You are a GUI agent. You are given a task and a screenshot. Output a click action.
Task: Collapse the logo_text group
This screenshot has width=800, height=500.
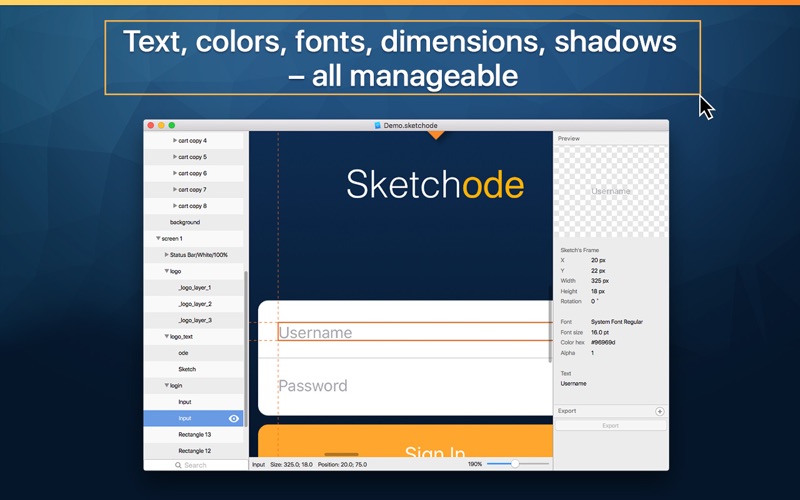coord(166,336)
